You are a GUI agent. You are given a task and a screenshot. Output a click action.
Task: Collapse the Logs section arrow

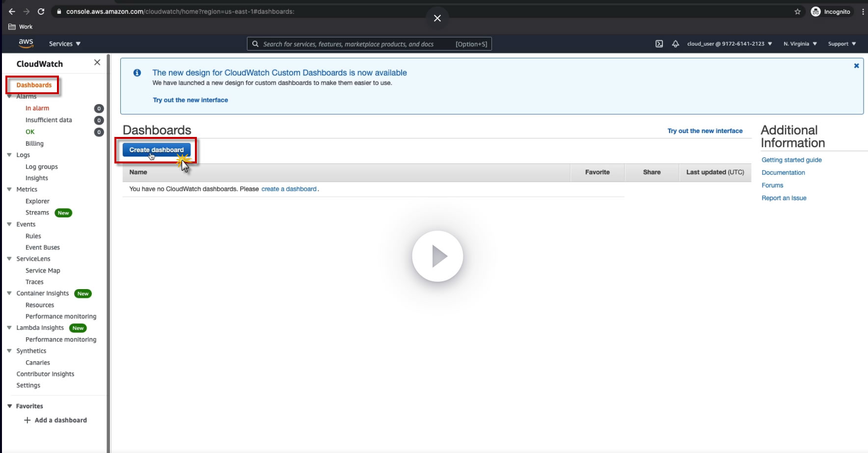pyautogui.click(x=9, y=155)
